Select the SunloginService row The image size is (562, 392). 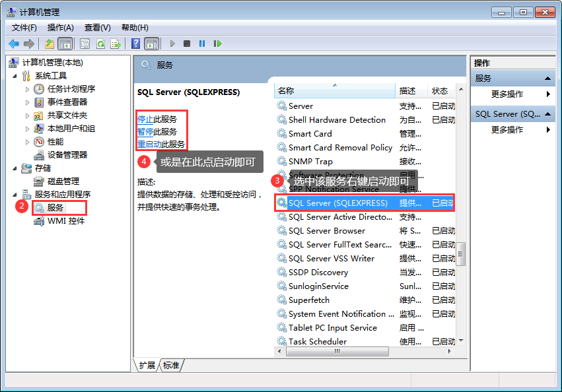(x=366, y=286)
